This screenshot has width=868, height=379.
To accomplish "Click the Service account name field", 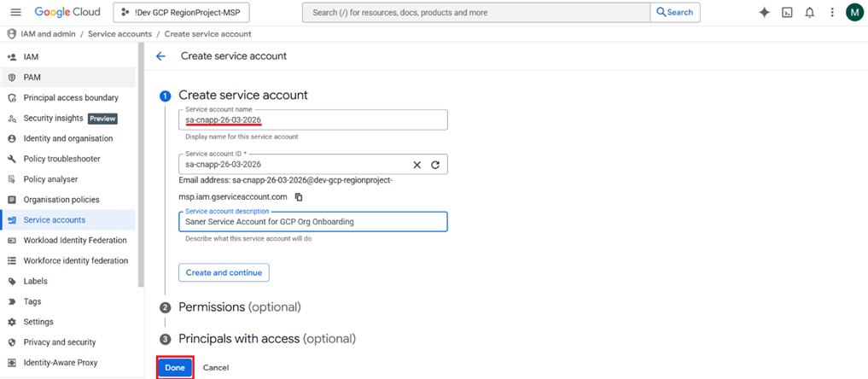I will click(312, 120).
